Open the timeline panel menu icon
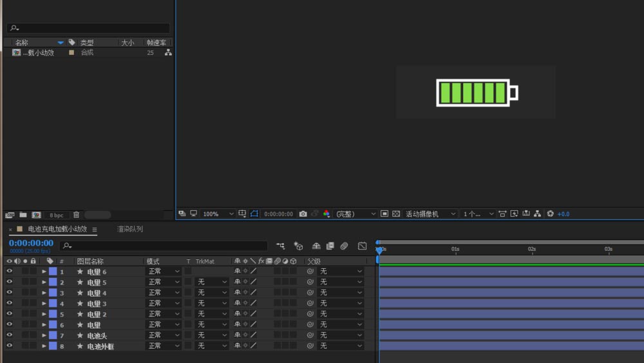The width and height of the screenshot is (644, 363). (x=95, y=230)
